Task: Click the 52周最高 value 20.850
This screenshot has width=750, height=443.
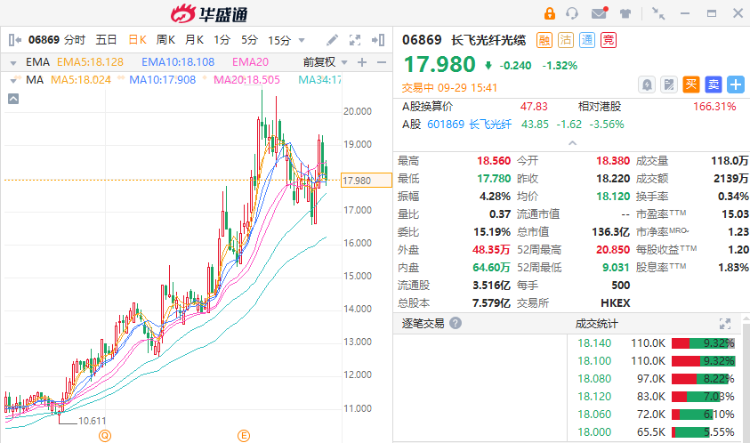Action: pyautogui.click(x=613, y=250)
